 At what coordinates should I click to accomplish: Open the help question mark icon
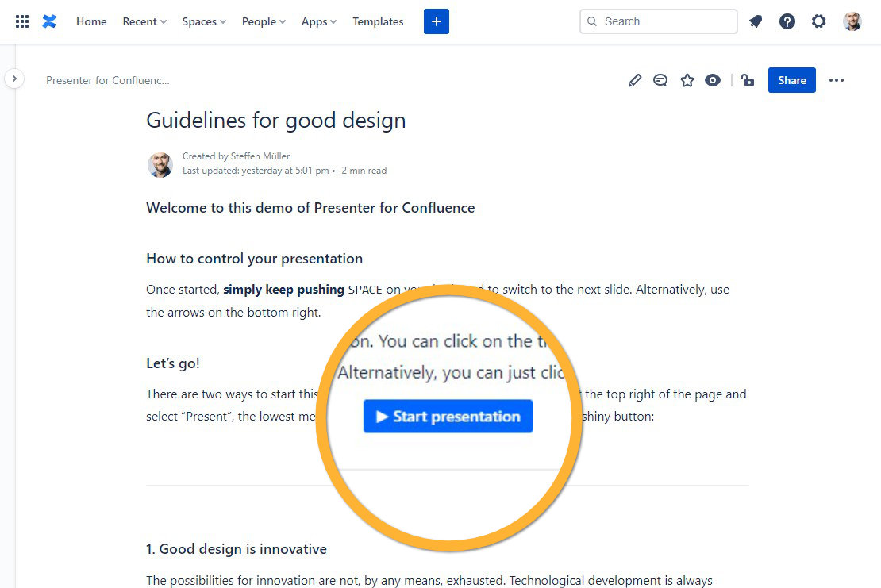(x=787, y=21)
